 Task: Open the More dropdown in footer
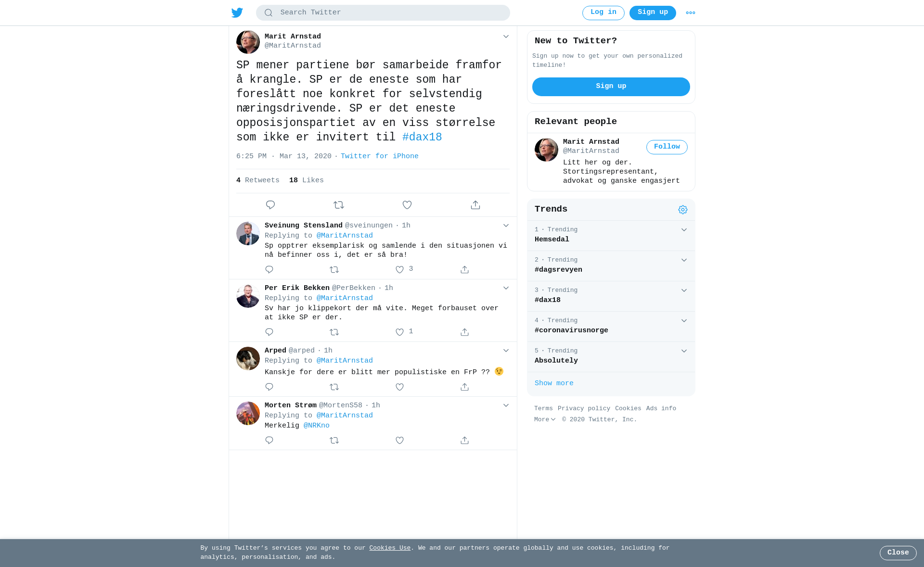(x=545, y=420)
